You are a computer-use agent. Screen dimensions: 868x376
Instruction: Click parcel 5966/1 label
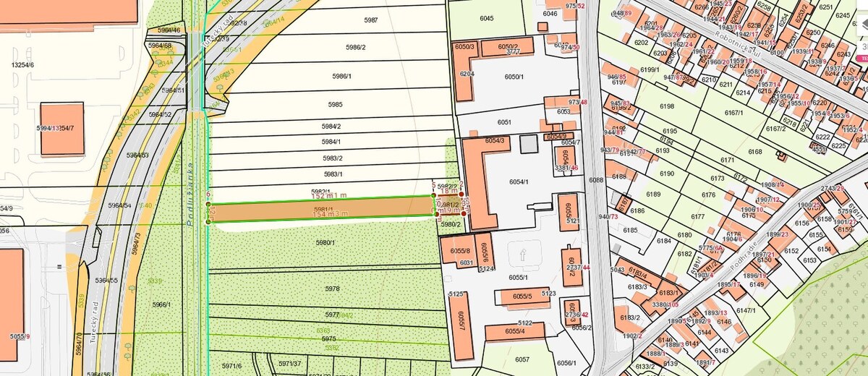pos(161,305)
